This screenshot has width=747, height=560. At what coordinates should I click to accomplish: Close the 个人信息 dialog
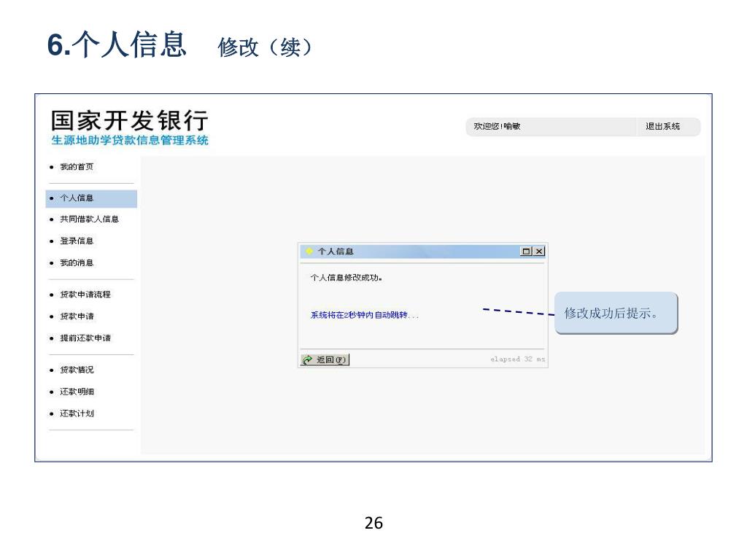point(539,252)
